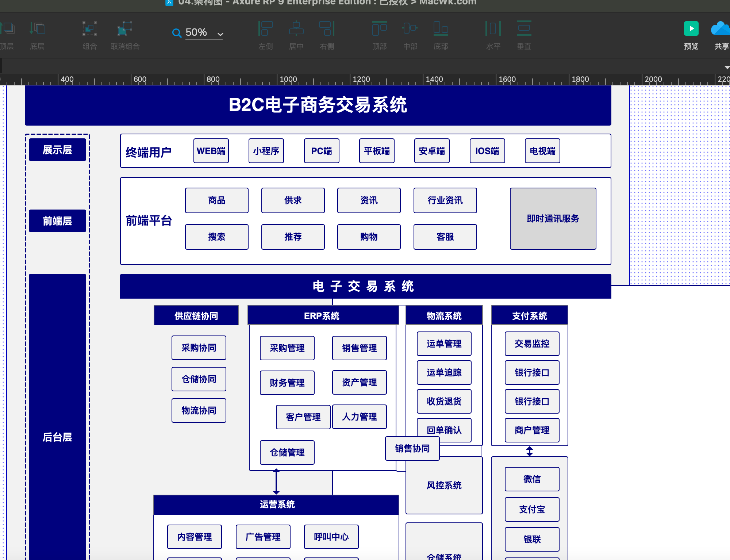This screenshot has width=730, height=560.
Task: Click the bring to front (顶层) toolbar icon
Action: pyautogui.click(x=7, y=28)
